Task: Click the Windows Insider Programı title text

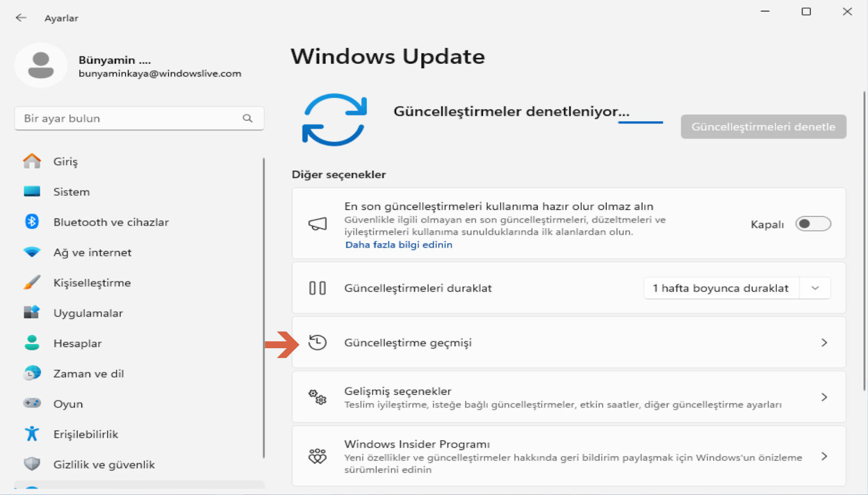Action: coord(417,444)
